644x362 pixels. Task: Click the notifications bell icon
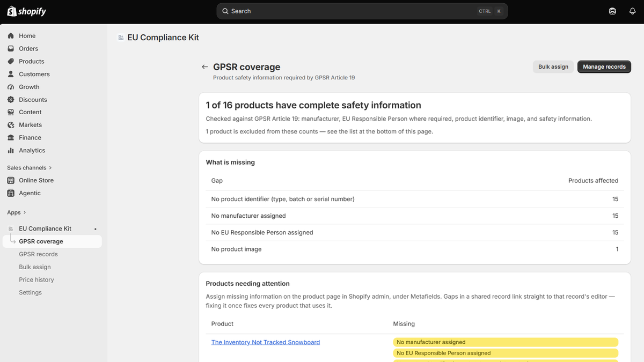tap(633, 11)
